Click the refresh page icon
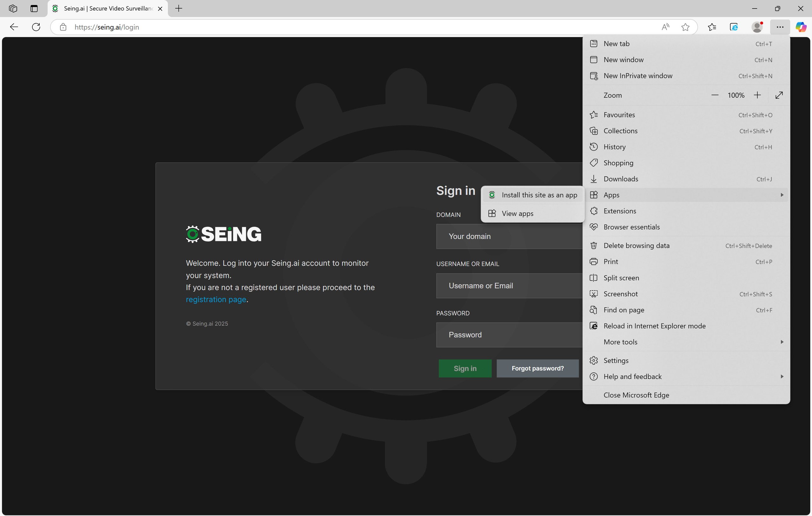This screenshot has height=516, width=812. [36, 27]
